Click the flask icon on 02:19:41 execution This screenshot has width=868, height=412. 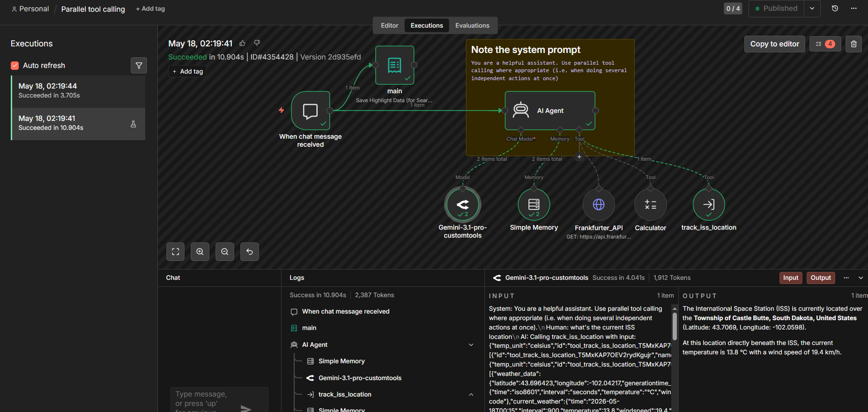pyautogui.click(x=134, y=124)
